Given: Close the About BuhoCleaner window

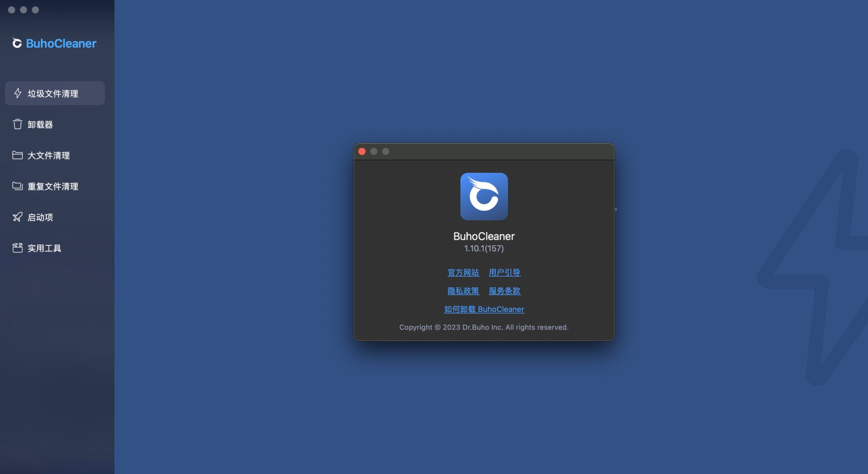Looking at the screenshot, I should [x=362, y=151].
